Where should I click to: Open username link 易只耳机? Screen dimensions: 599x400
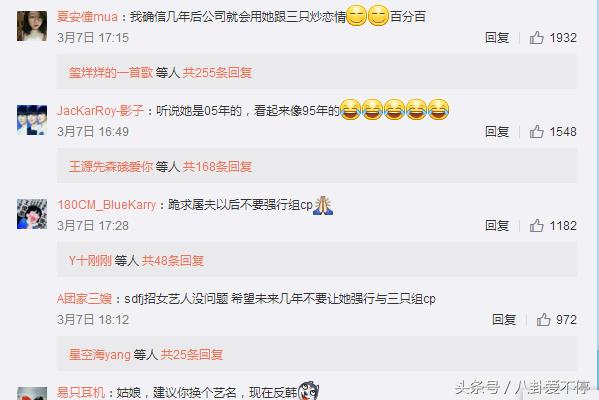tap(81, 392)
